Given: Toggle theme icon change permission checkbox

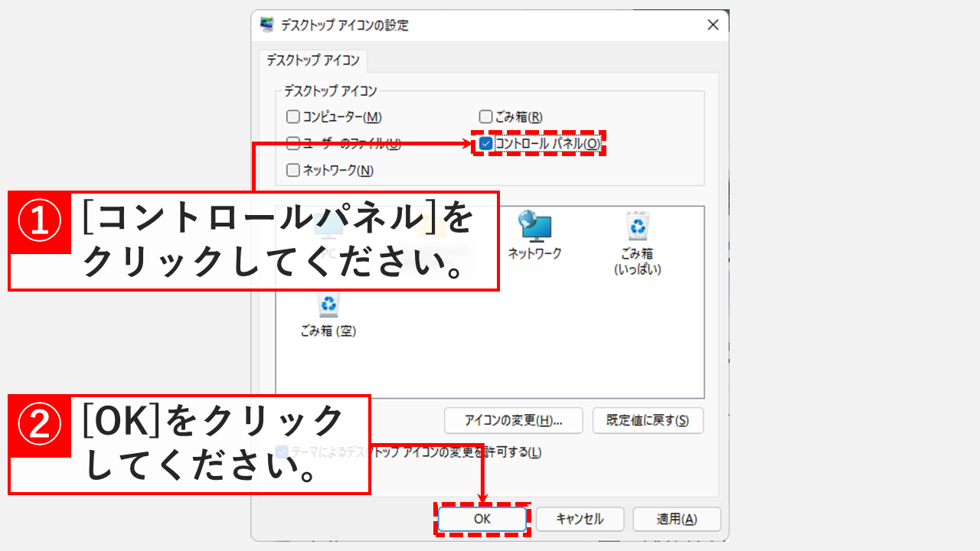Looking at the screenshot, I should 283,452.
